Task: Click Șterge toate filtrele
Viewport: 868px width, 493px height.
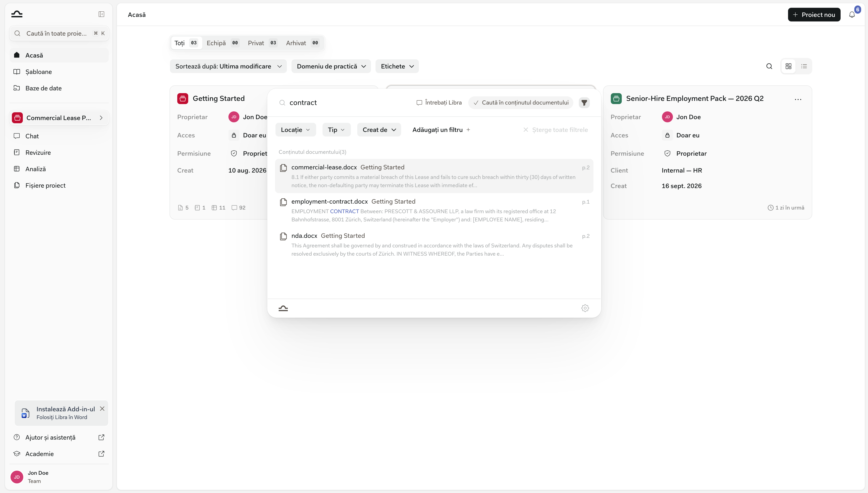Action: pyautogui.click(x=556, y=130)
